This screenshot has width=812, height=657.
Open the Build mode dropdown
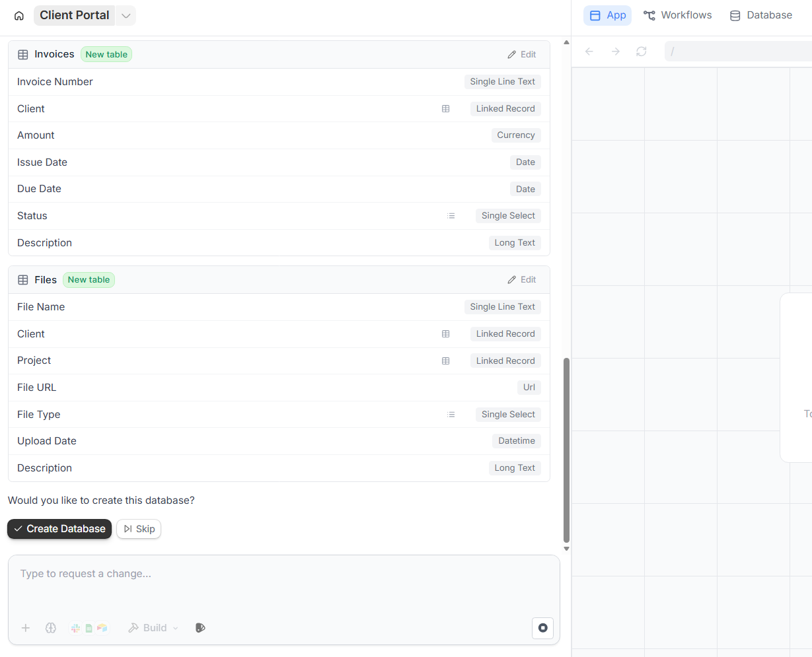(153, 628)
